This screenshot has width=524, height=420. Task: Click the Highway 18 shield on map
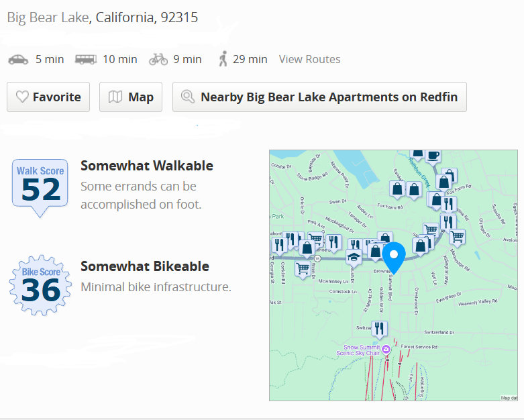(317, 258)
